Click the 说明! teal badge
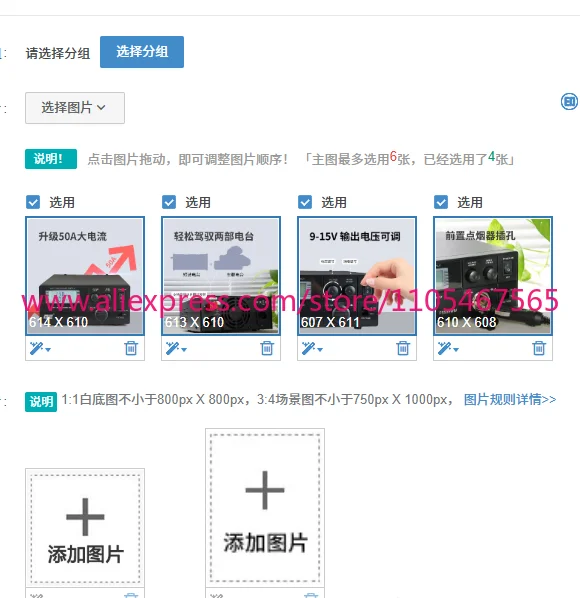Image resolution: width=580 pixels, height=598 pixels. point(51,159)
